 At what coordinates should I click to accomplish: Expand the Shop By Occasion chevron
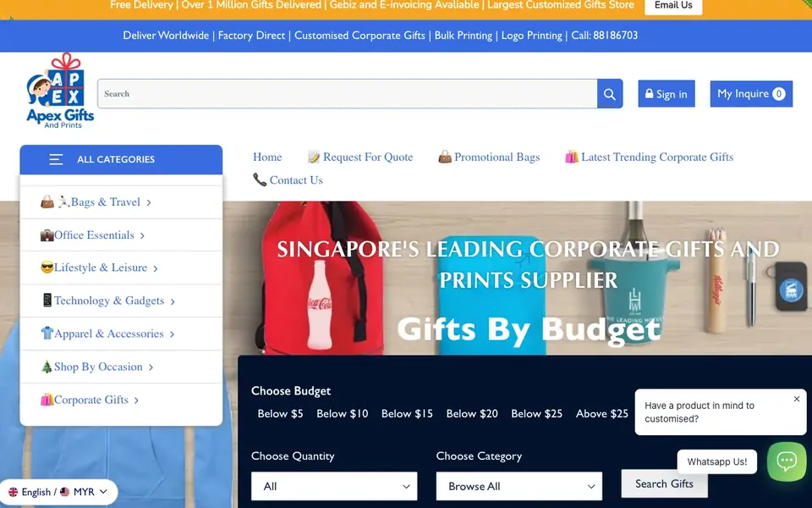pyautogui.click(x=151, y=367)
